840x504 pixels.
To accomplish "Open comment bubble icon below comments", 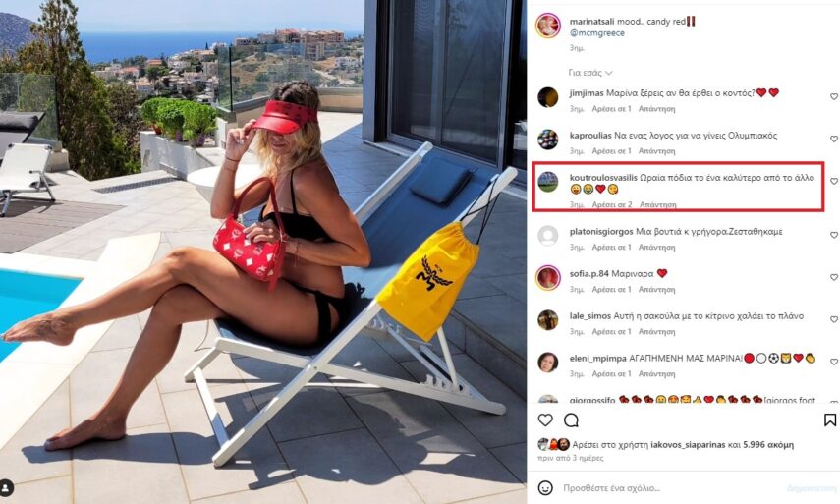I will pyautogui.click(x=571, y=420).
